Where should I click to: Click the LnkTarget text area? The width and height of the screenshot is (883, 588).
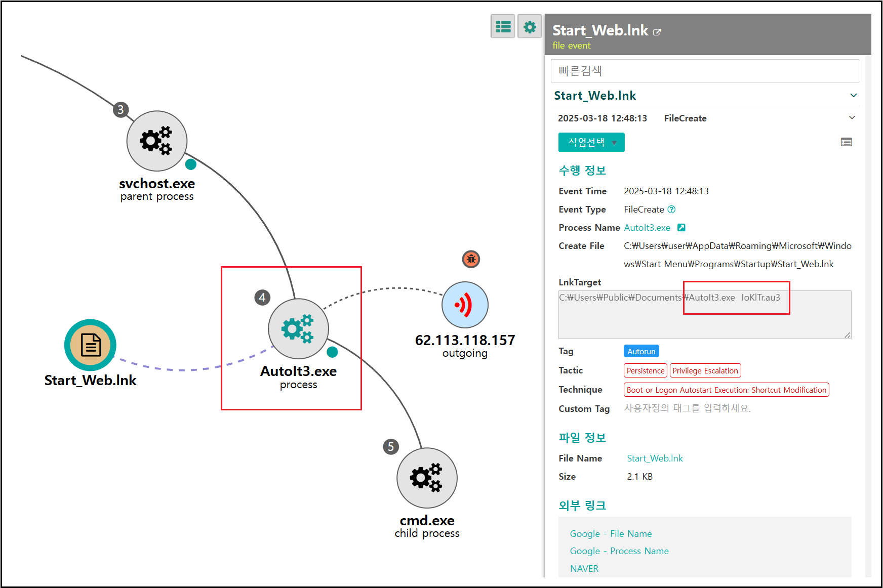705,314
